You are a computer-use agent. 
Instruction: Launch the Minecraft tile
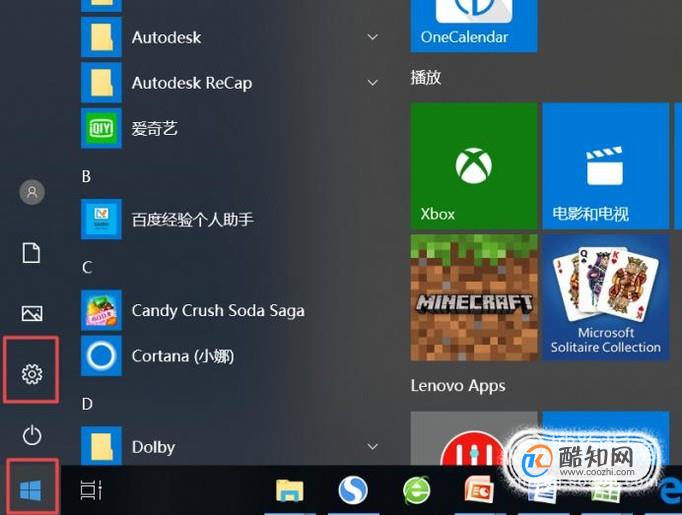click(474, 298)
